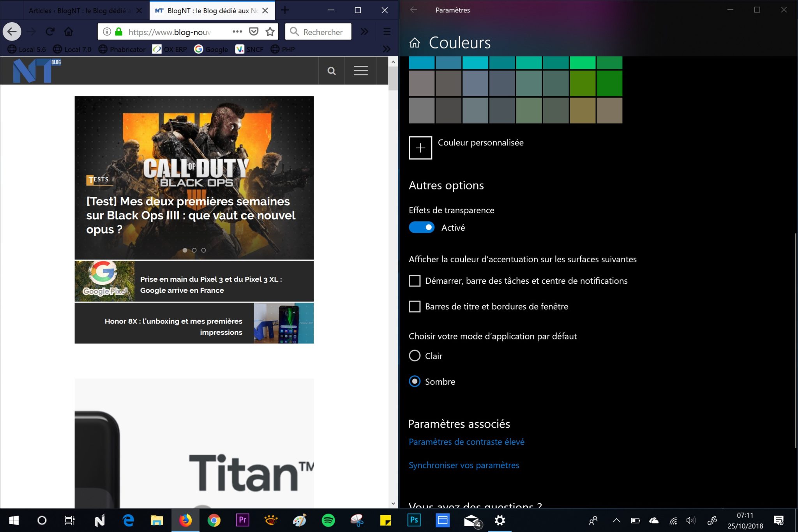Click the Rechercher search box
This screenshot has width=798, height=532.
[318, 32]
